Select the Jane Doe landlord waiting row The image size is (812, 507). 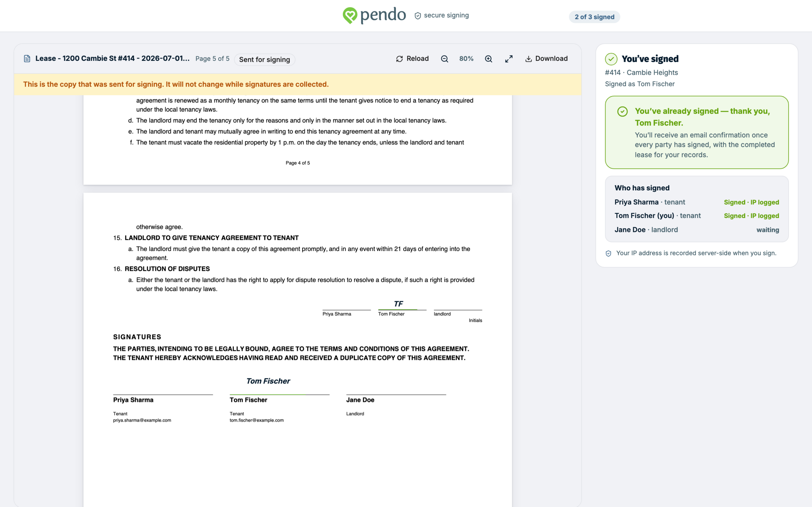(697, 230)
